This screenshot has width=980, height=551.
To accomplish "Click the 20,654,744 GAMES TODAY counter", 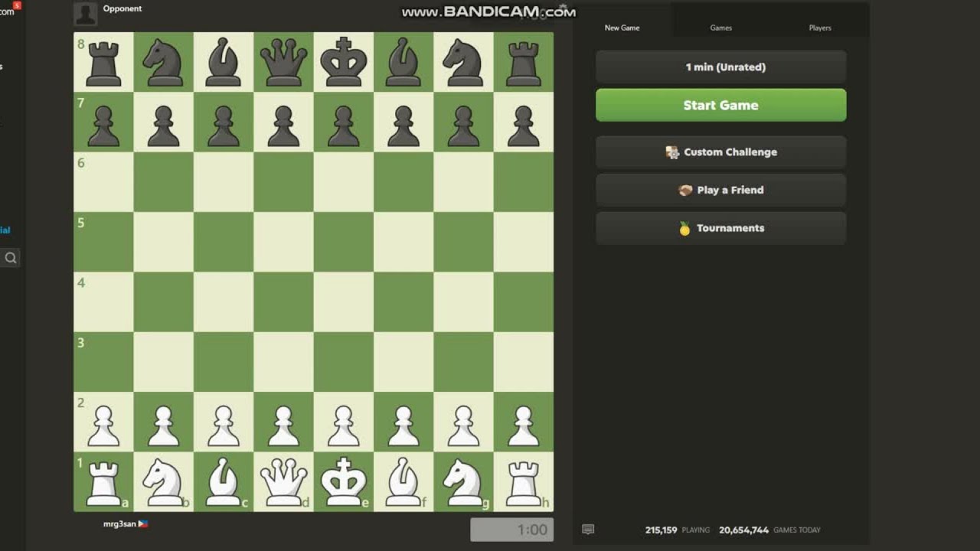I will tap(769, 530).
